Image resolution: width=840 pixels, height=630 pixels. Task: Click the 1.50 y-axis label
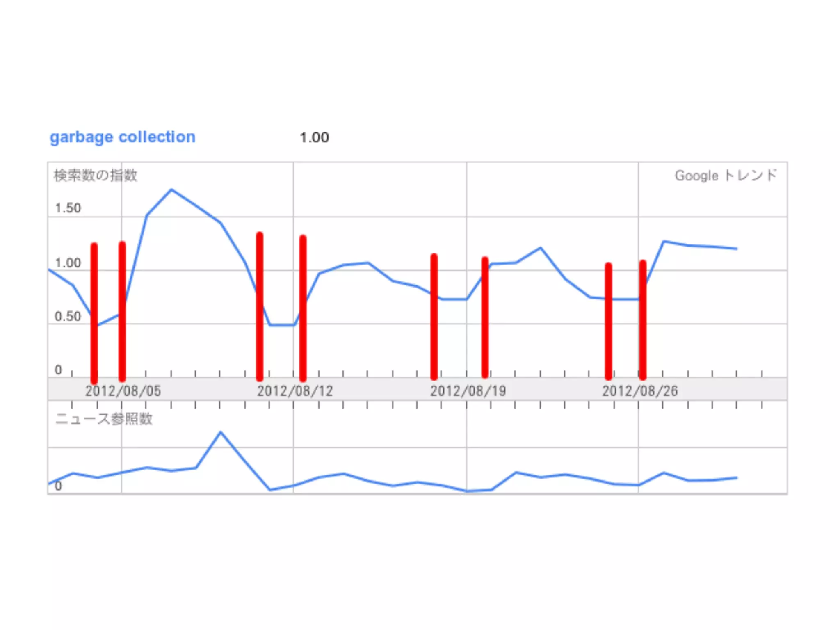point(68,208)
